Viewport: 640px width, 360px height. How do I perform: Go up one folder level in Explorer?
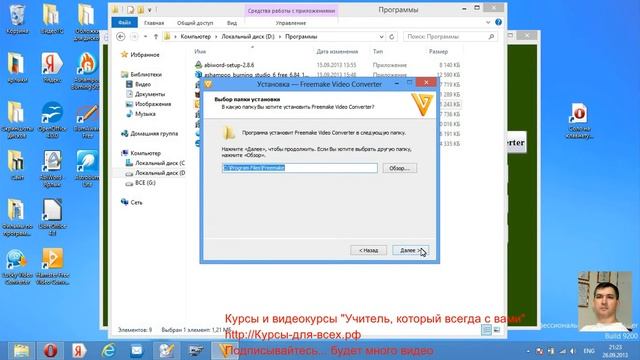point(156,36)
